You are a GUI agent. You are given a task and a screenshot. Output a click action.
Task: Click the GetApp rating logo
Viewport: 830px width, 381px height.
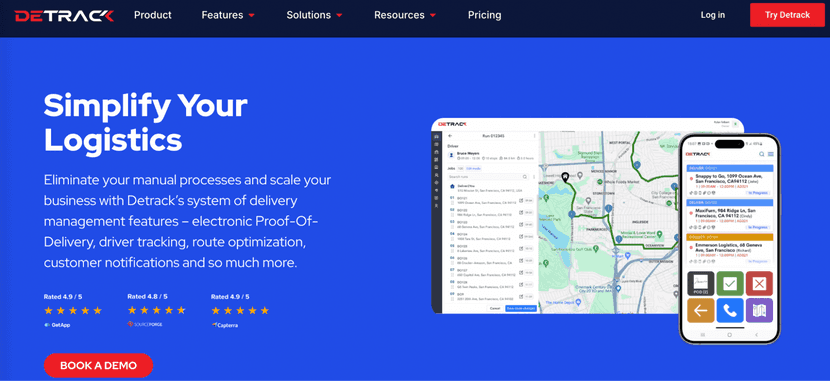click(57, 325)
